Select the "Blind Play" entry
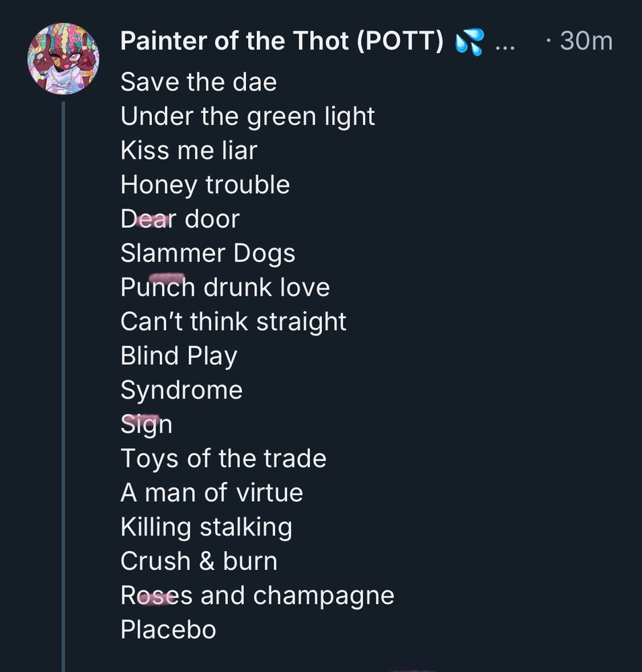This screenshot has height=672, width=642. 179,356
